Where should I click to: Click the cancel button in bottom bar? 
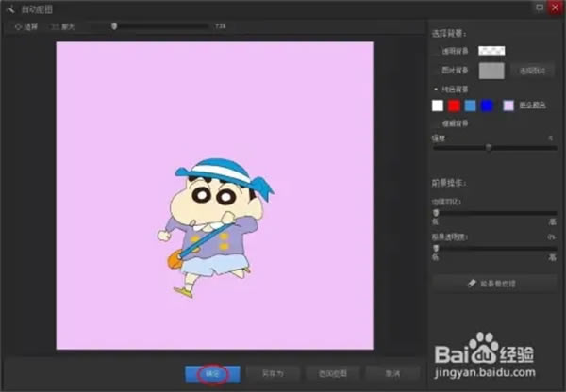(392, 373)
